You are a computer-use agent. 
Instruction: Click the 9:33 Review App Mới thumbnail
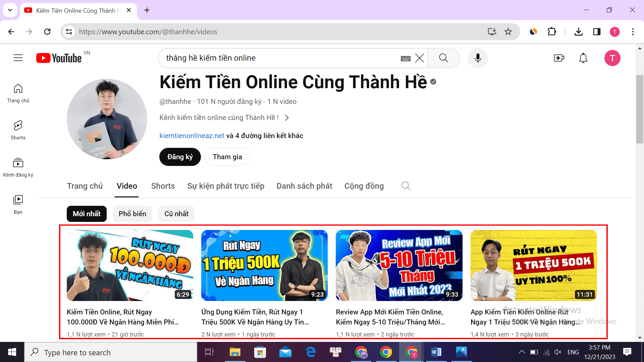click(x=399, y=265)
